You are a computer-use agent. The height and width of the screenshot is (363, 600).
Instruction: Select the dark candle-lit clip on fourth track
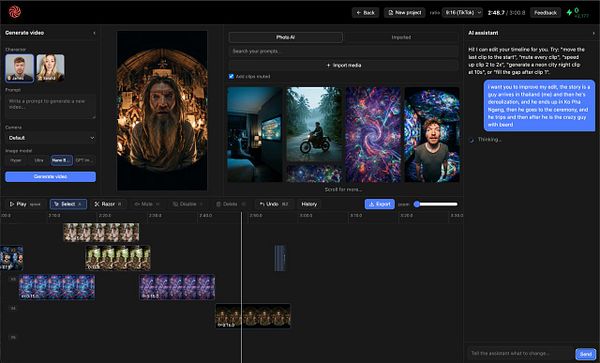click(x=253, y=316)
